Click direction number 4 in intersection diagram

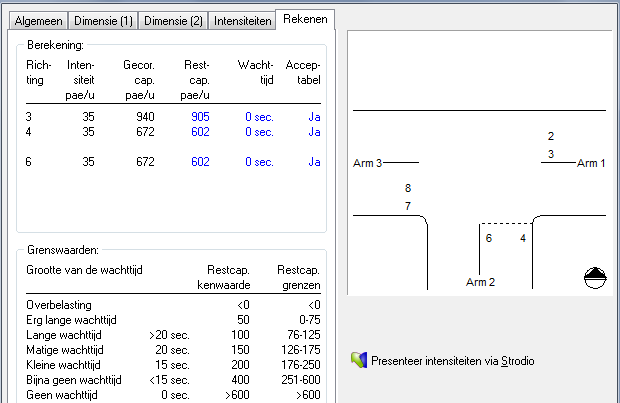tap(523, 238)
